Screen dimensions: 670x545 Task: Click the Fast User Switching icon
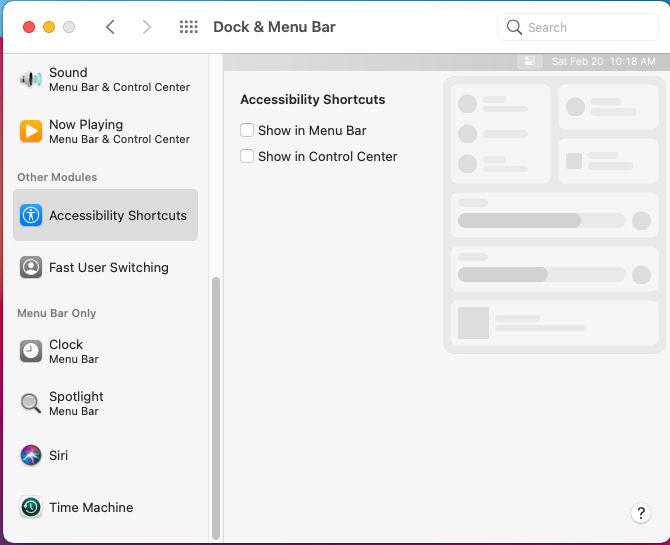[x=31, y=267]
